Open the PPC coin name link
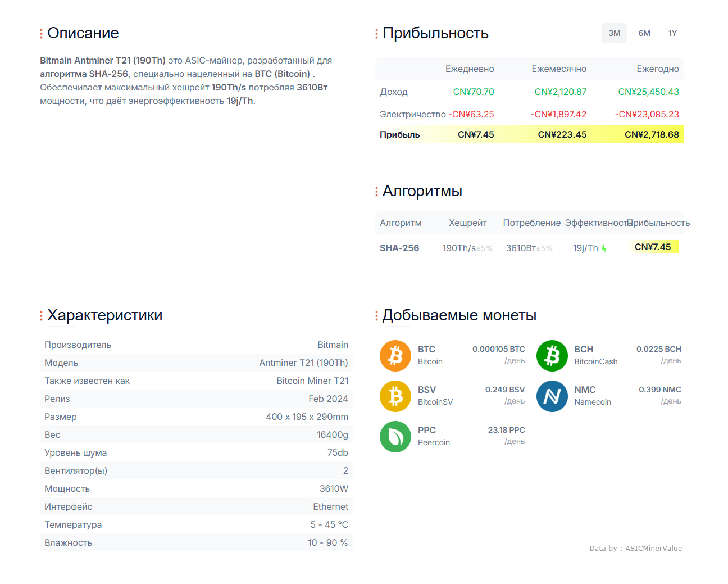Screen dimensions: 728x584 (427, 430)
